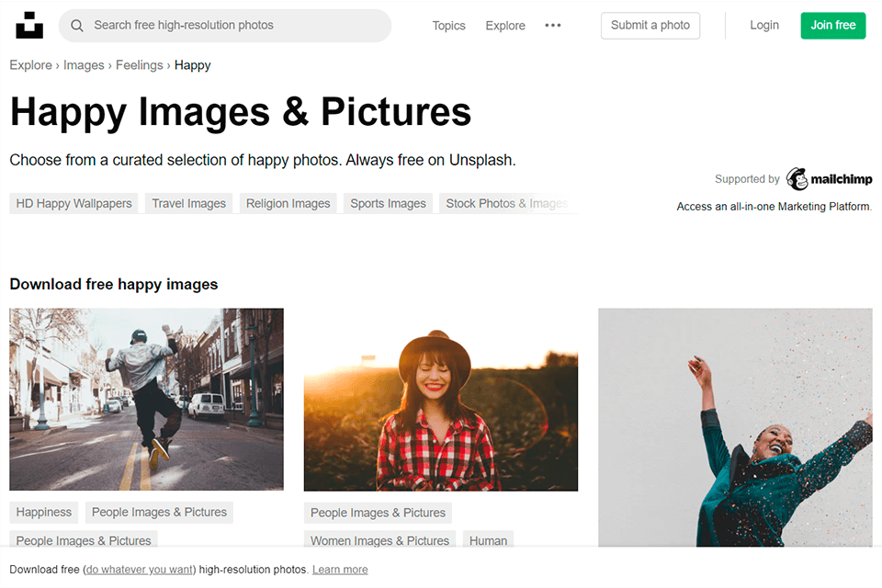Open the Login link

763,25
